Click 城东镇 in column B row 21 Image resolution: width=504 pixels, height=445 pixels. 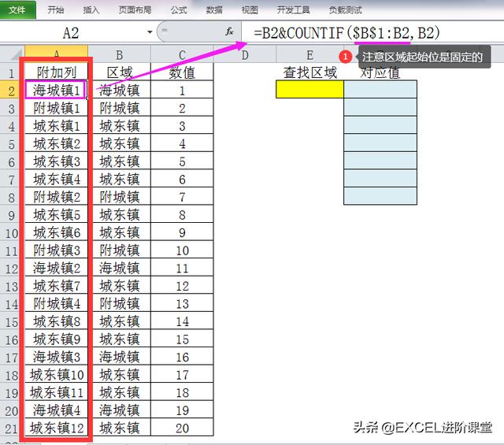point(119,428)
